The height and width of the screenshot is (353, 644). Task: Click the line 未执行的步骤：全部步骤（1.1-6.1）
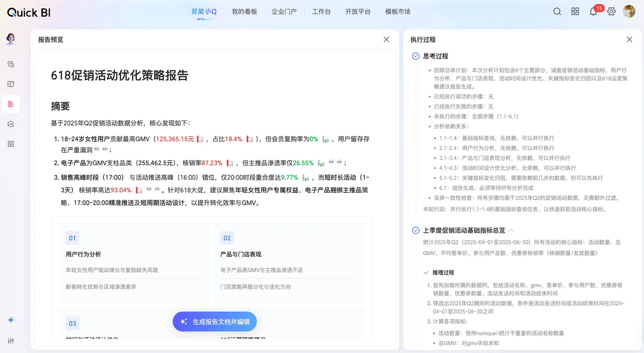click(476, 116)
